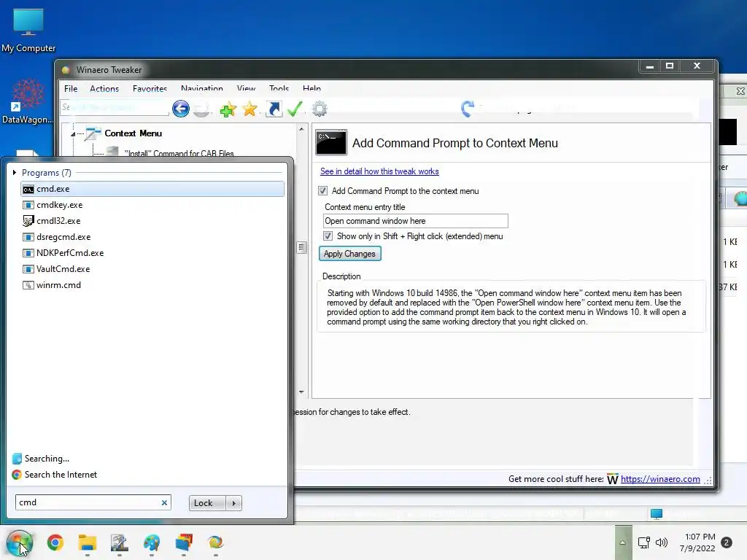
Task: Open 'See in detail how this tweak works' link
Action: [379, 171]
